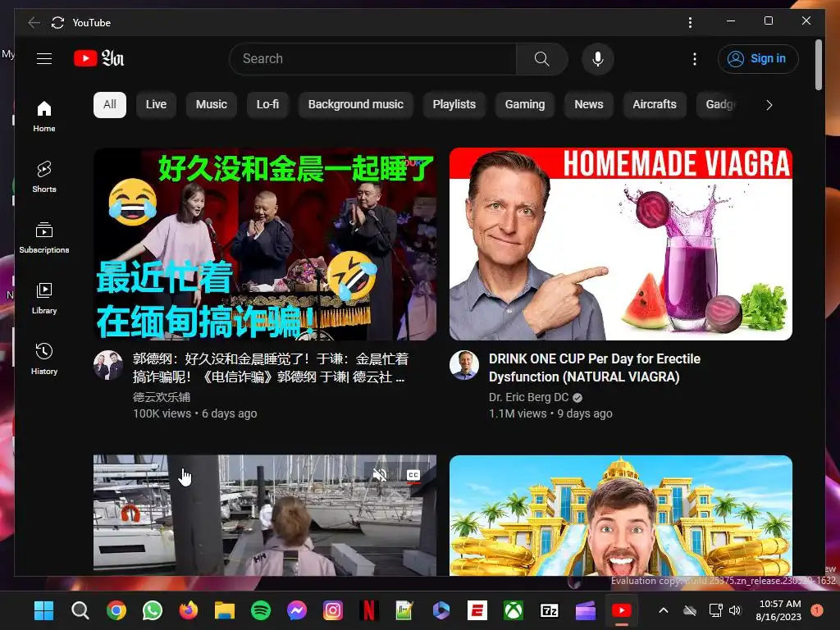Select the Gaming filter chip

pos(525,104)
